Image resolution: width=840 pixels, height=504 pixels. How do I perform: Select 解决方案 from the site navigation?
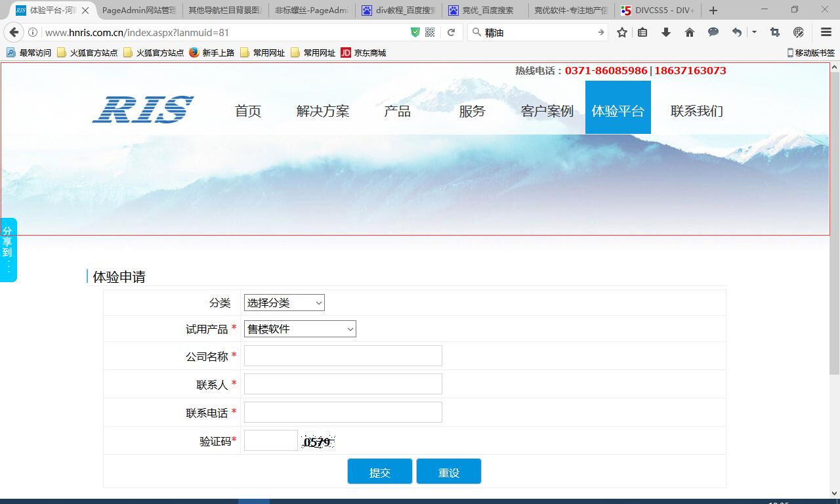[x=322, y=111]
